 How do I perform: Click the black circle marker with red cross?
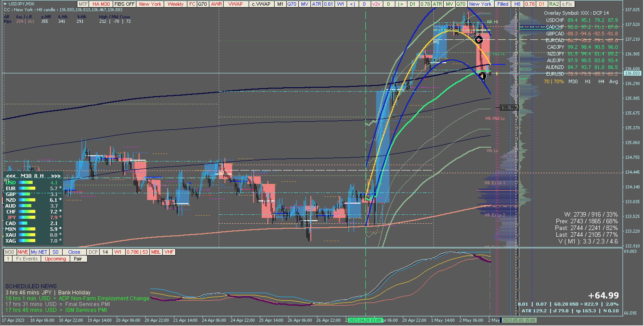point(479,40)
